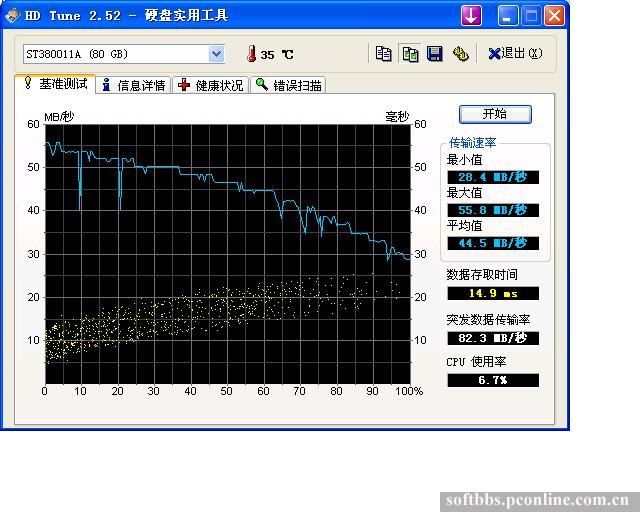
Task: Click the thermometer temperature icon
Action: [x=251, y=54]
